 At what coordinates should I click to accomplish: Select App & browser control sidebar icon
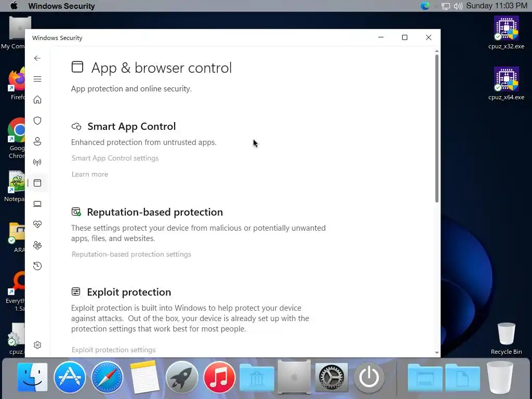pos(37,183)
